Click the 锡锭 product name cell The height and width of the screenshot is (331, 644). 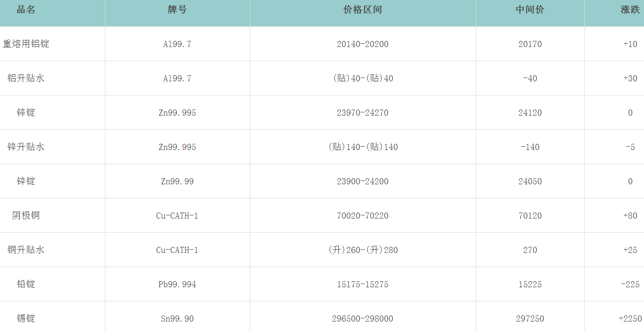point(26,318)
